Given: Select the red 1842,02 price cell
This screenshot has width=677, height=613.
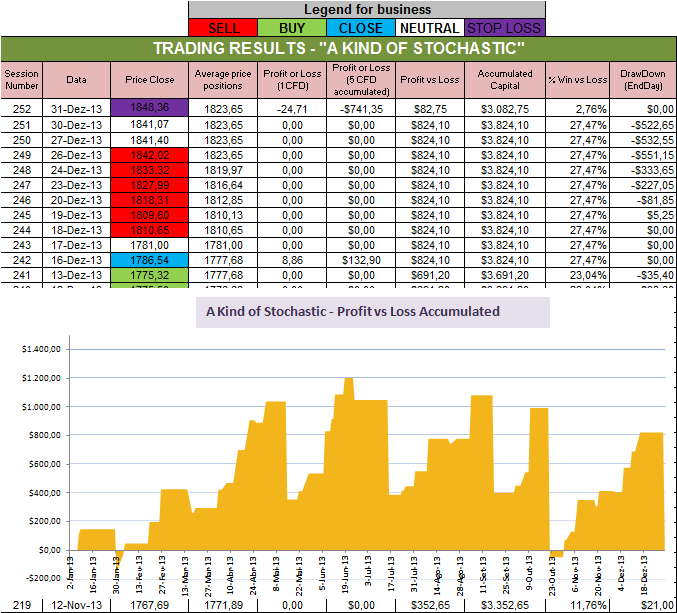Looking at the screenshot, I should [x=149, y=155].
